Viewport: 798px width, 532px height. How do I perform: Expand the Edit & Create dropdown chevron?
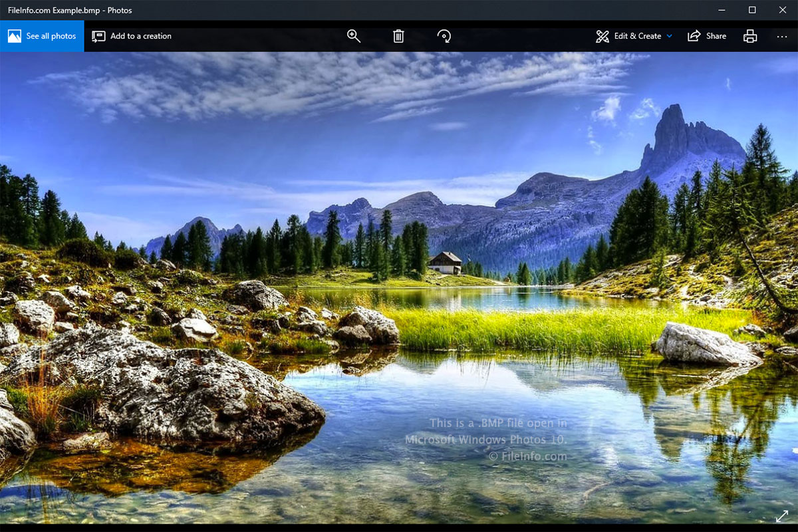669,36
